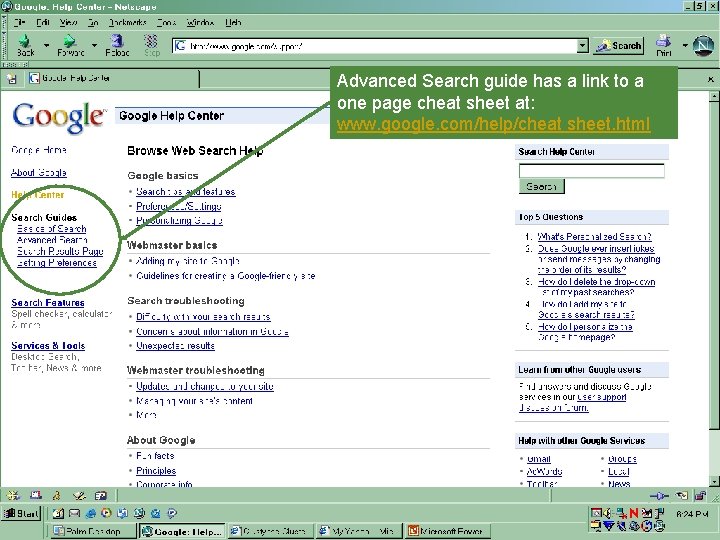Click the Search button under Search Help Center
This screenshot has width=720, height=540.
click(541, 186)
